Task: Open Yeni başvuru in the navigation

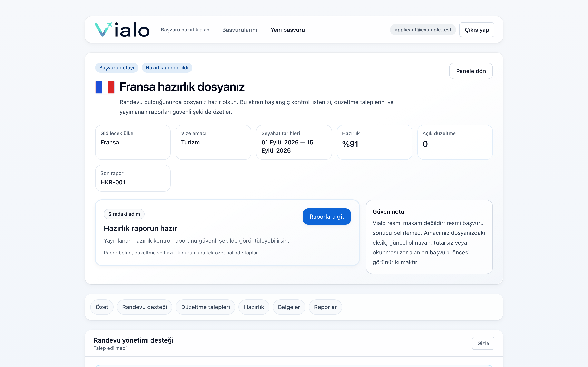Action: tap(288, 30)
